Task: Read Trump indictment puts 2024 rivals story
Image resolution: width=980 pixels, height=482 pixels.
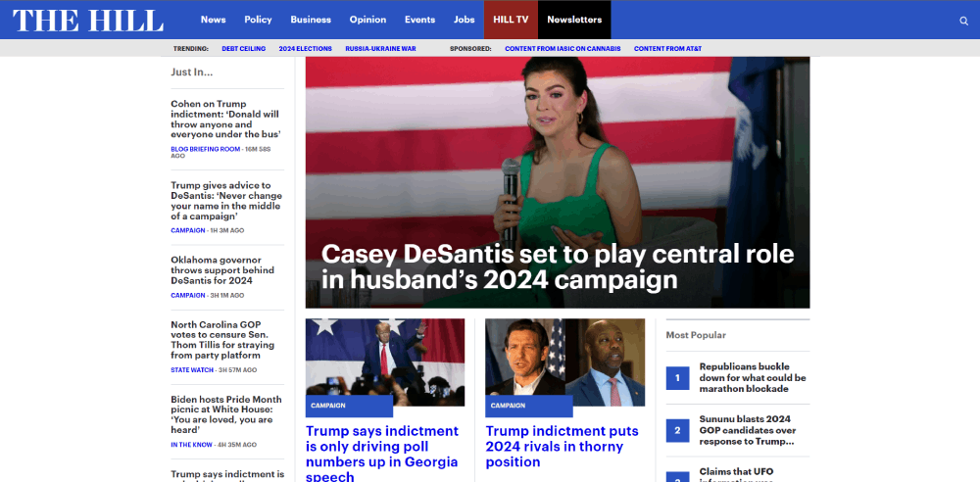Action: 562,447
